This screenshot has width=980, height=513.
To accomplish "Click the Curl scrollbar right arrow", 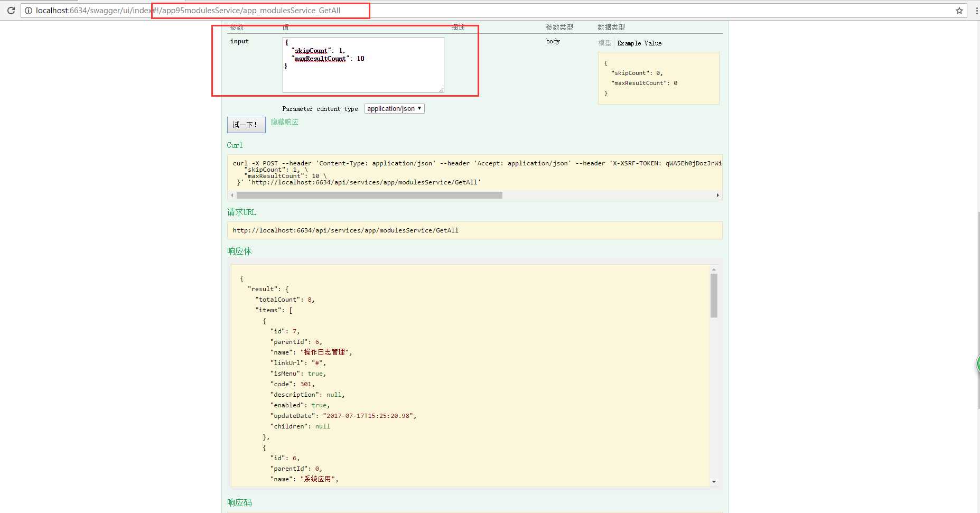I will point(717,195).
